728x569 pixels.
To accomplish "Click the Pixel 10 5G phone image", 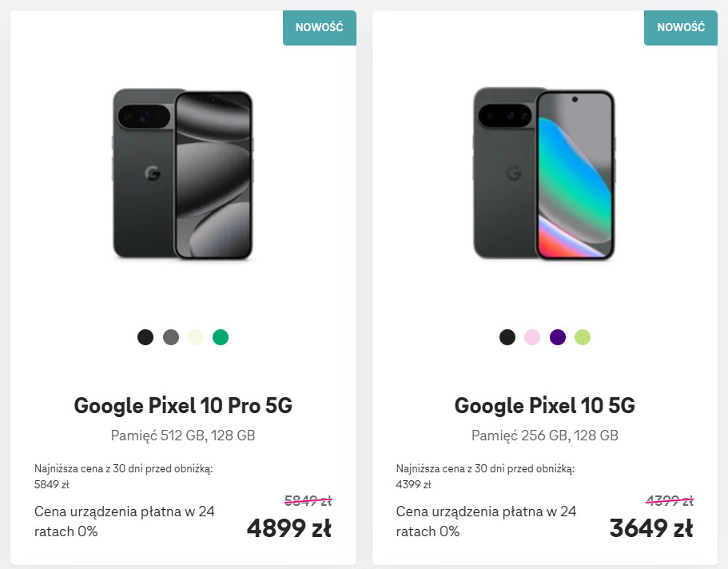I will click(544, 174).
